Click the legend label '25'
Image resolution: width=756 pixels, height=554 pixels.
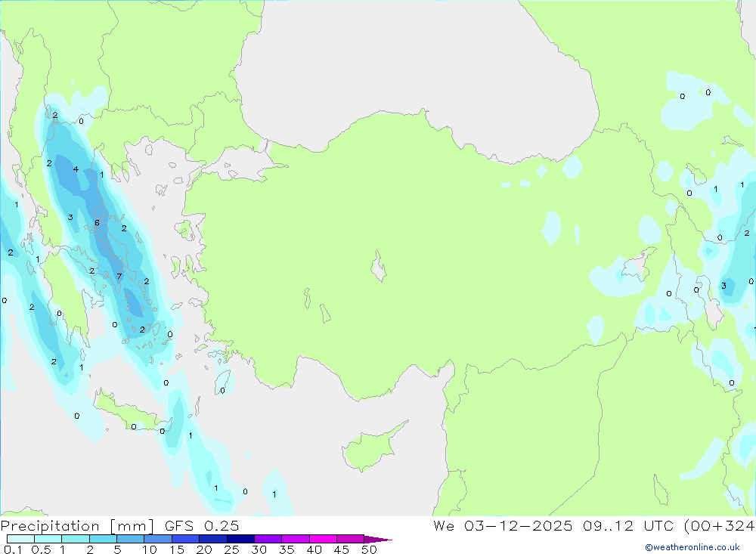[x=231, y=549]
